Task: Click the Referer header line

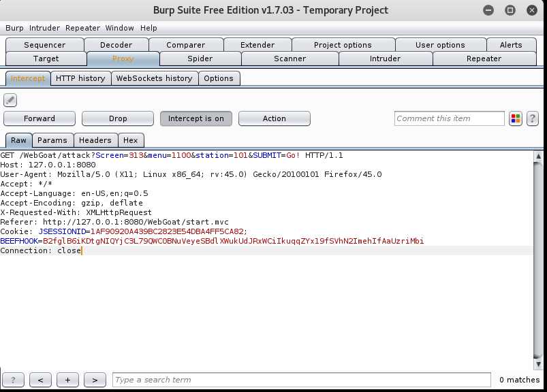Action: pyautogui.click(x=114, y=222)
